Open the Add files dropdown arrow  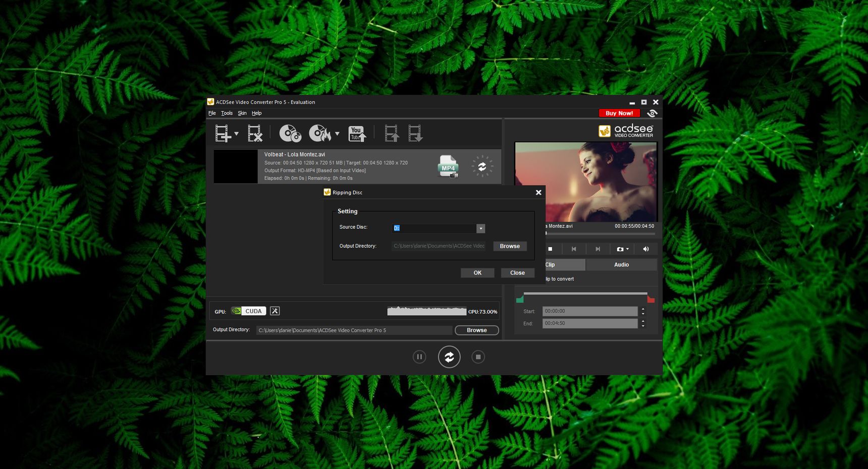[x=236, y=134]
